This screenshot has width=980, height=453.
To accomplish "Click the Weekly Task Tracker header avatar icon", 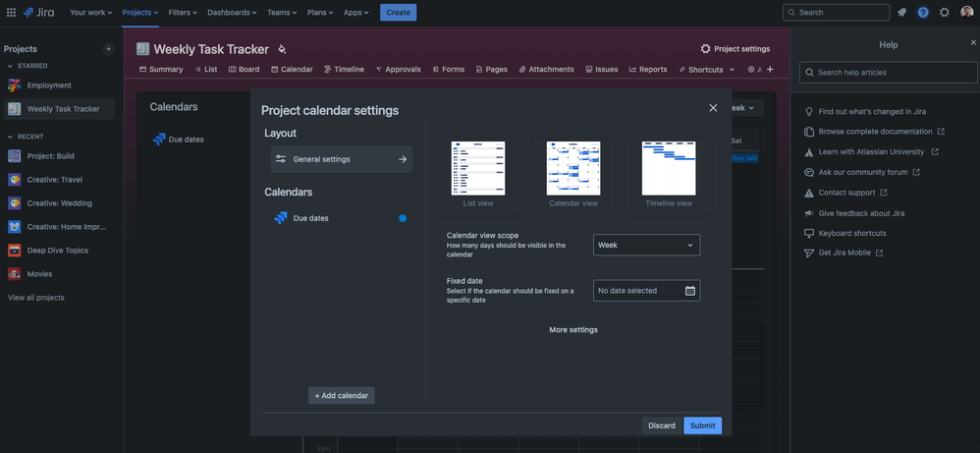I will 143,49.
